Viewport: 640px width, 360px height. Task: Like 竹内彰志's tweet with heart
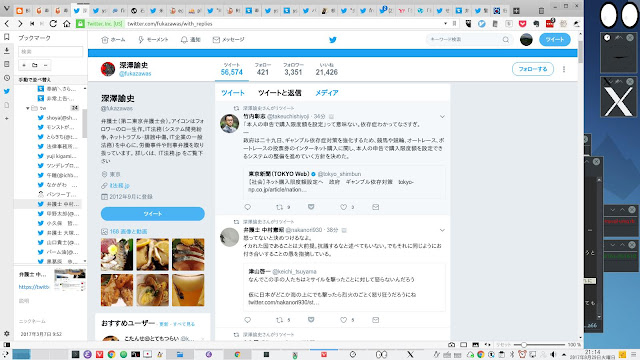[x=343, y=207]
